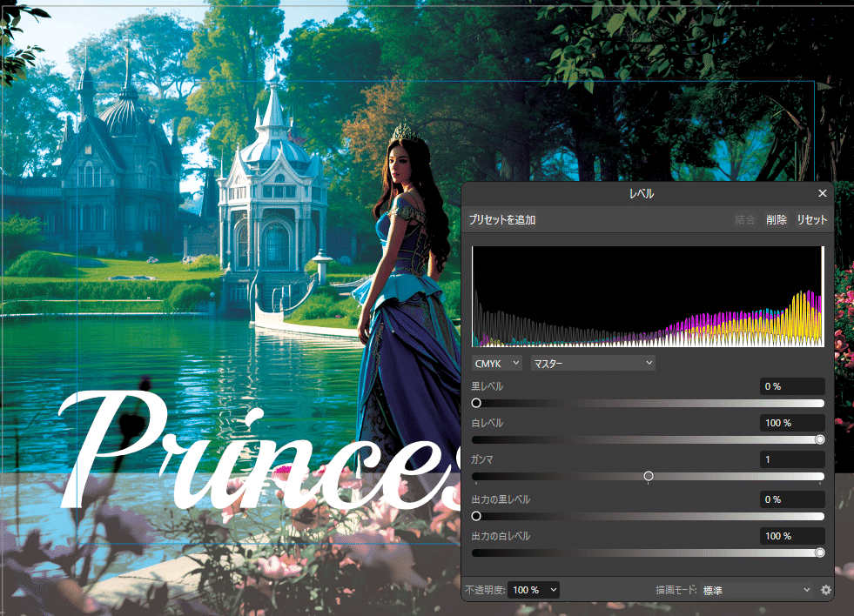Click the ガンマ slider handle
The width and height of the screenshot is (854, 616).
(x=649, y=476)
